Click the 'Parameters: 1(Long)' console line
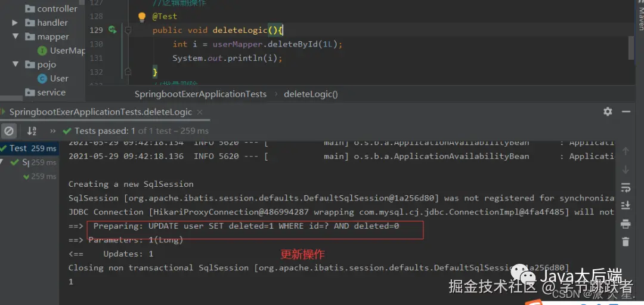Image resolution: width=644 pixels, height=305 pixels. pos(126,240)
